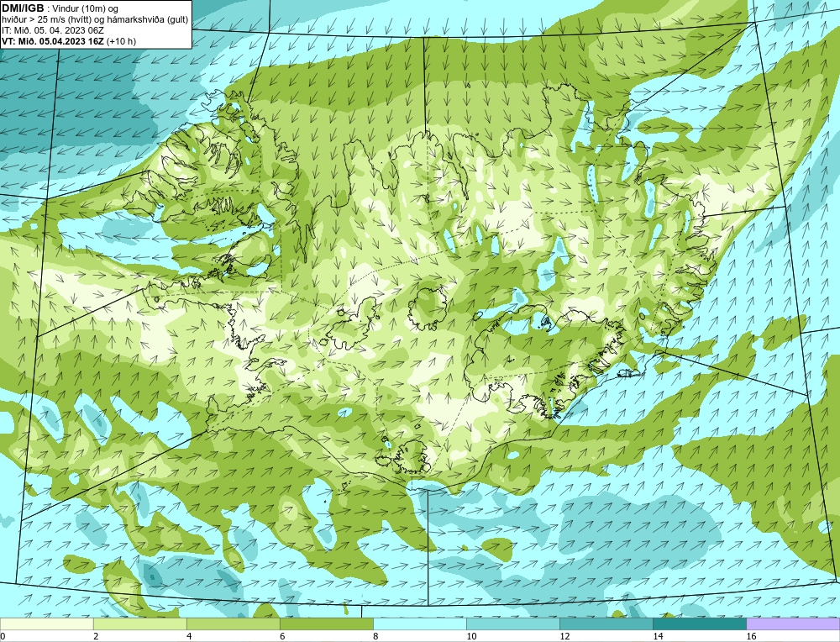840x642 pixels.
Task: Click the scale label '10'
Action: coord(471,636)
